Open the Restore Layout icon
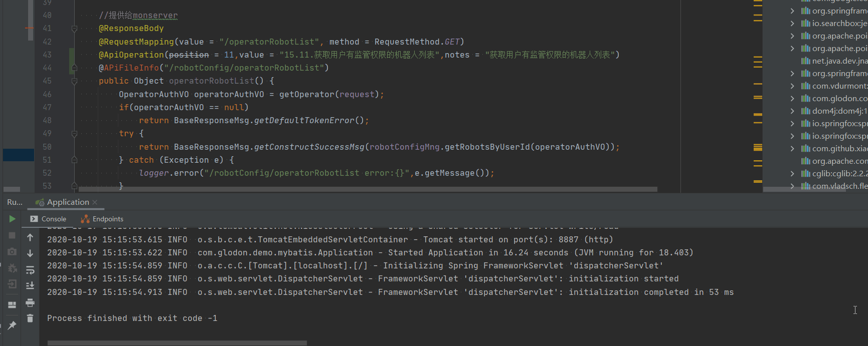This screenshot has height=346, width=868. pos(12,304)
